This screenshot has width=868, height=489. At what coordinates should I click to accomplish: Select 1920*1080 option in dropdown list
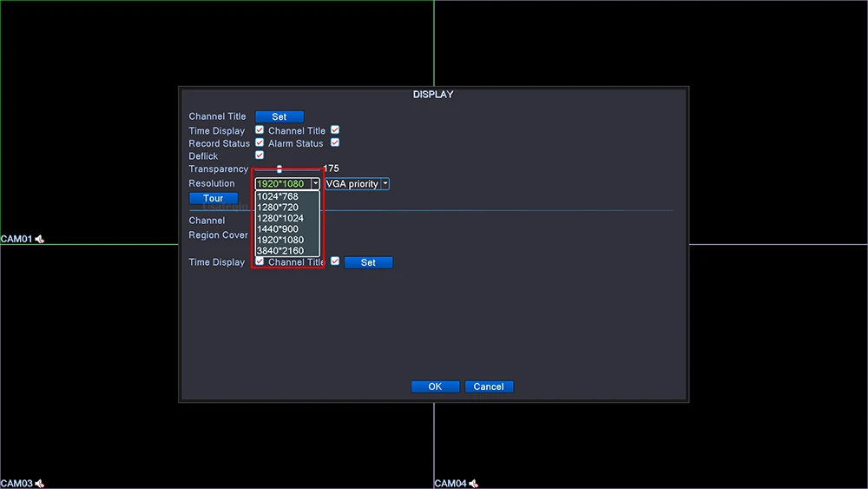pyautogui.click(x=287, y=240)
